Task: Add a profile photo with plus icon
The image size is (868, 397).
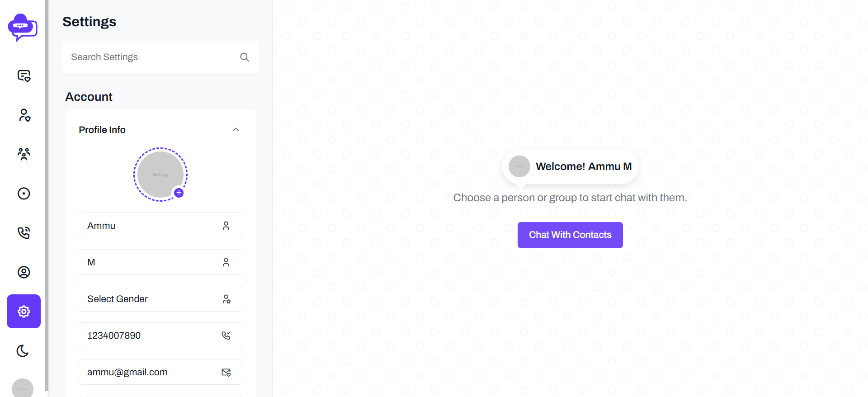Action: click(x=179, y=193)
